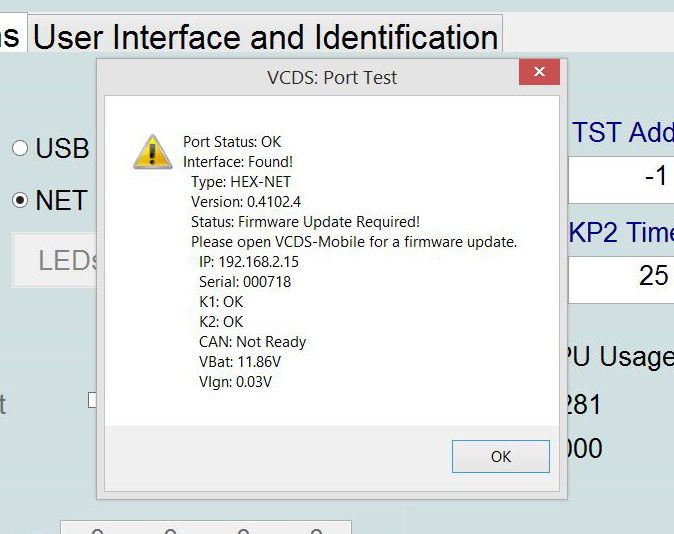Click the 'Serial: 000718' line
Screen dimensions: 674x534
tap(245, 282)
